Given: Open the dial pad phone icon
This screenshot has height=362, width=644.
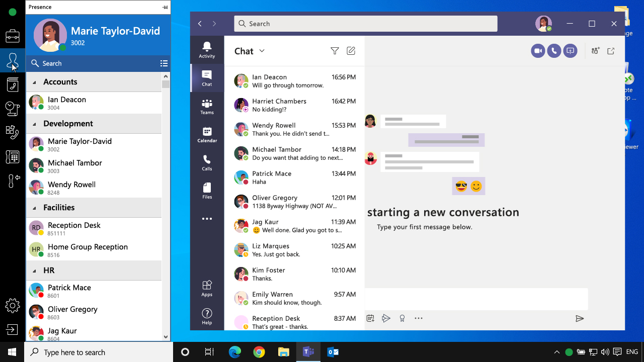Looking at the screenshot, I should pyautogui.click(x=13, y=156).
